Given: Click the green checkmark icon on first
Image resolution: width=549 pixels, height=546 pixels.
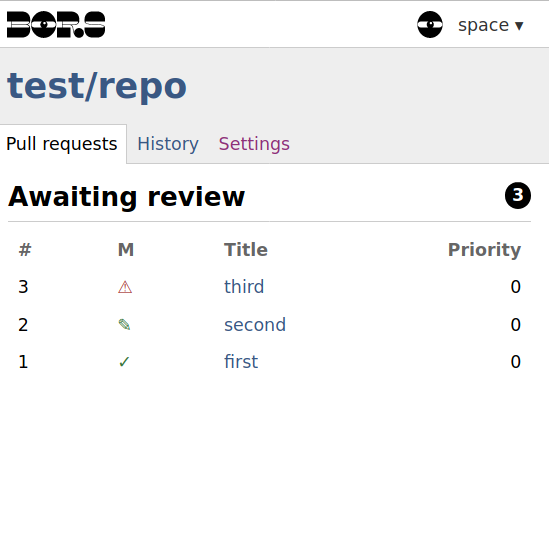Looking at the screenshot, I should point(124,362).
